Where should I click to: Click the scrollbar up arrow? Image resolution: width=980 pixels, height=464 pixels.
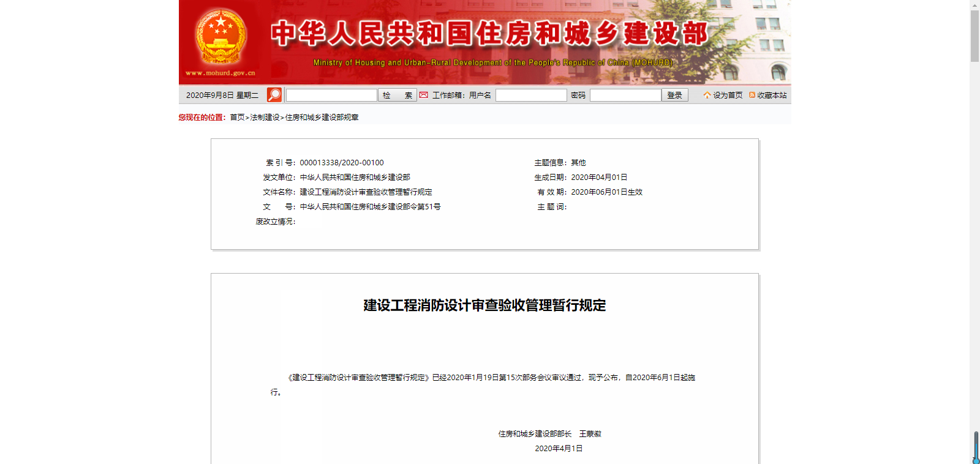pyautogui.click(x=974, y=5)
